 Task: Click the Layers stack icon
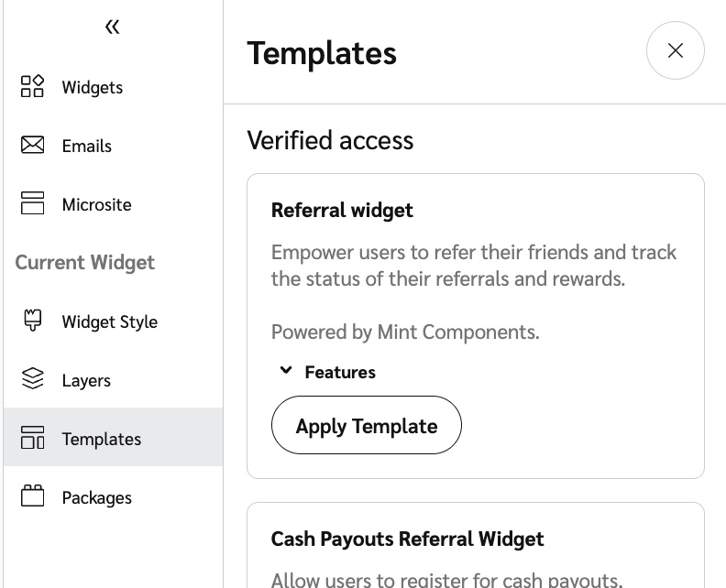tap(33, 379)
